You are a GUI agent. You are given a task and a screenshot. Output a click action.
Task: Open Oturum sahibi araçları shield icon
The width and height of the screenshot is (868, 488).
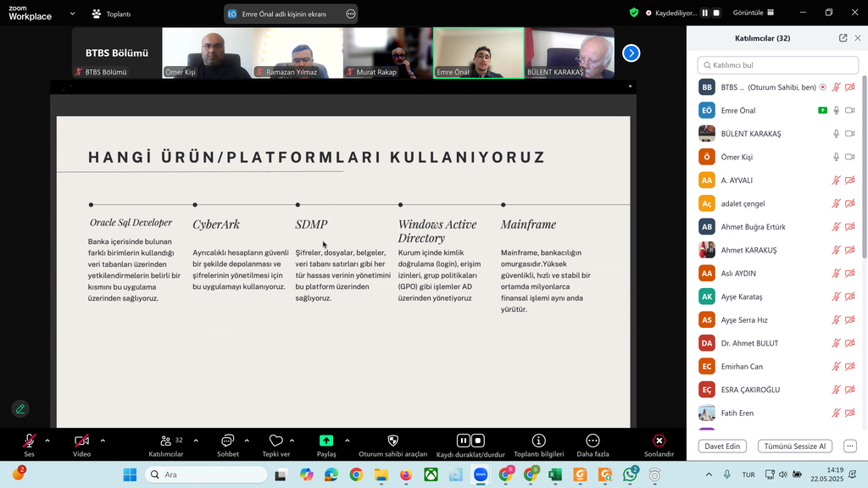[x=392, y=441]
